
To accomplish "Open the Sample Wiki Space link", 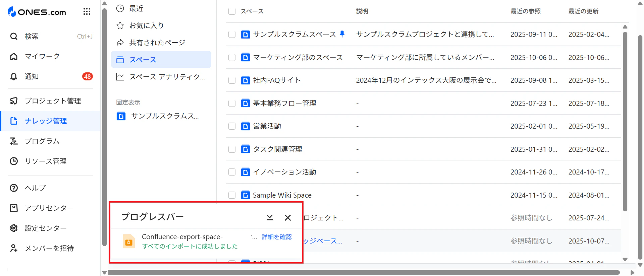I will pyautogui.click(x=282, y=195).
